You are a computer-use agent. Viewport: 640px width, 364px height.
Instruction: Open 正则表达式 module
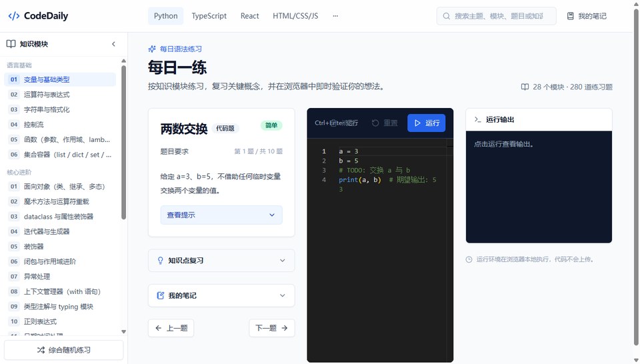[60, 321]
